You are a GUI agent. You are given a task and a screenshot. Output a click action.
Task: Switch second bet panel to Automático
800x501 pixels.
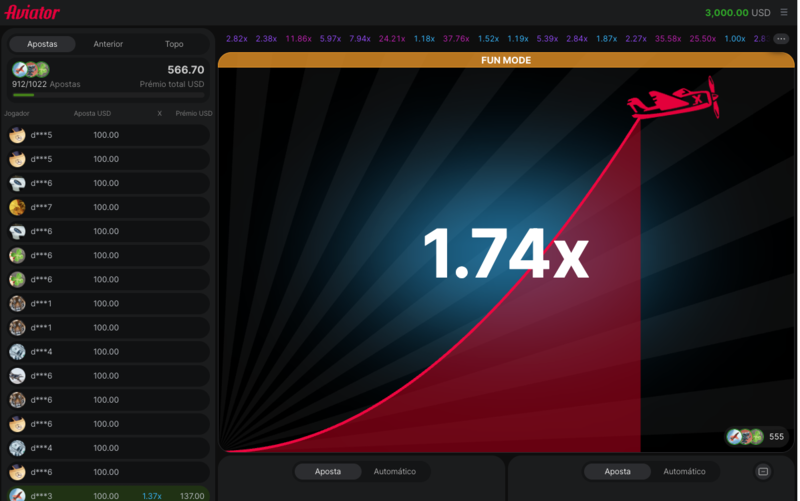[684, 471]
